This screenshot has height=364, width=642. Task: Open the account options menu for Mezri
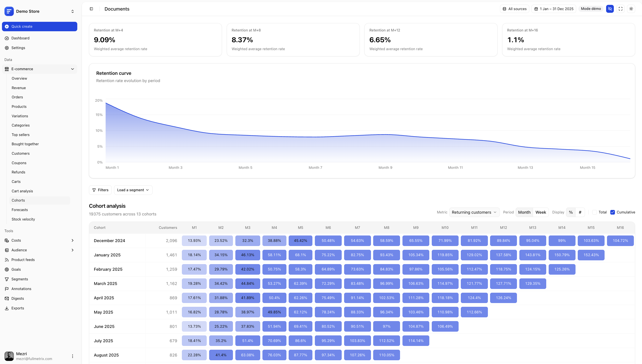(x=72, y=356)
